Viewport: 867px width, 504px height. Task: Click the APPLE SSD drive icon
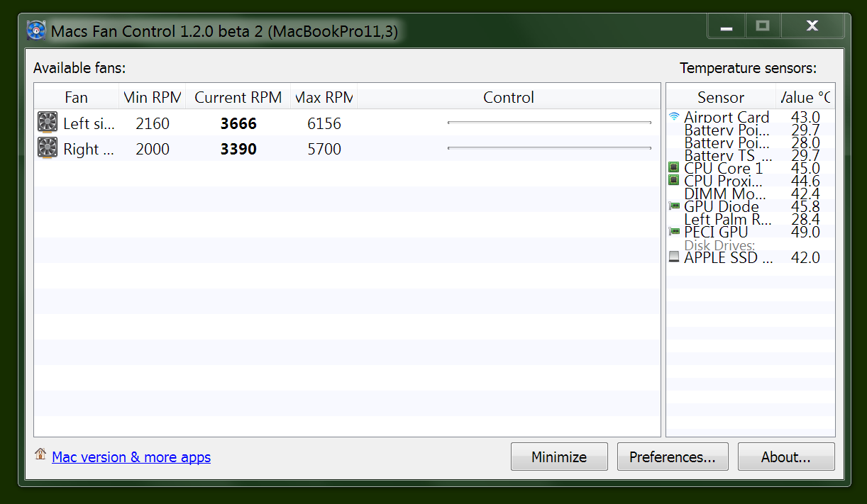pos(674,257)
